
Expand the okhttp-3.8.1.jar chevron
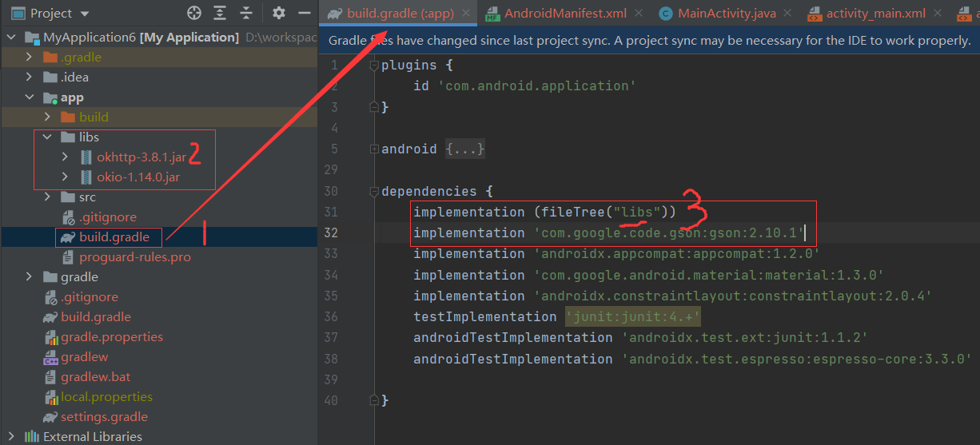point(66,157)
